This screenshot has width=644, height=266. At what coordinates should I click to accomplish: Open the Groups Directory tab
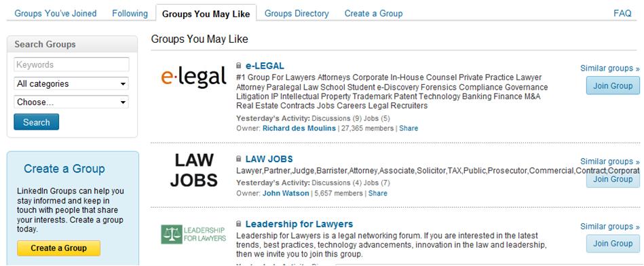(297, 14)
